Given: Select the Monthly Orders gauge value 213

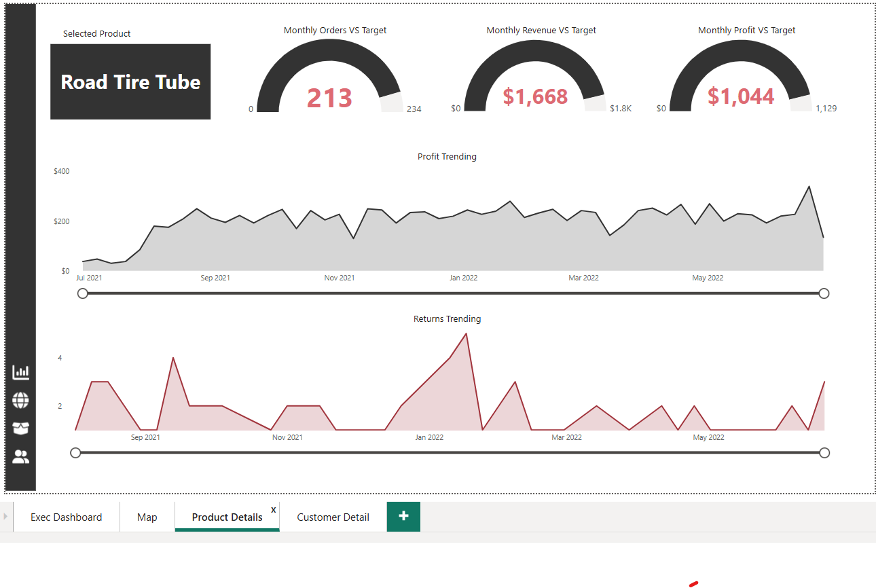Looking at the screenshot, I should coord(329,98).
